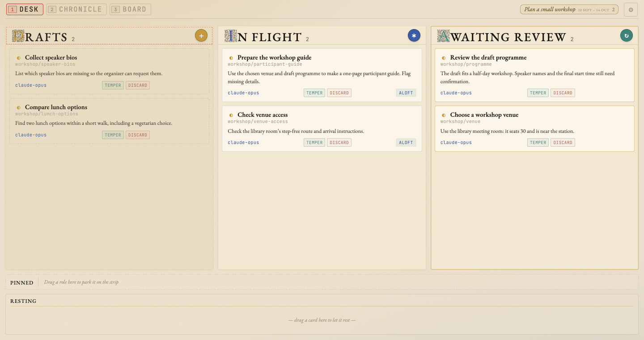
Task: Click the plus icon in the Drafts header
Action: pos(201,35)
